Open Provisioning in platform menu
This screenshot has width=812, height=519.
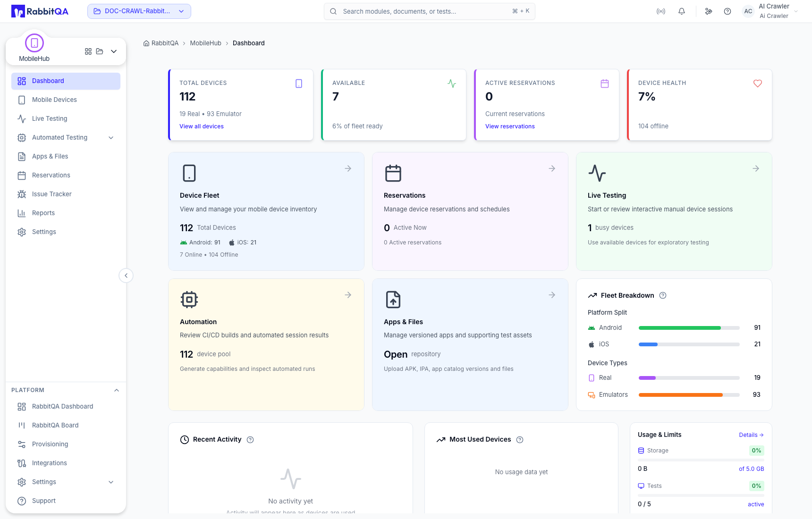(x=66, y=444)
